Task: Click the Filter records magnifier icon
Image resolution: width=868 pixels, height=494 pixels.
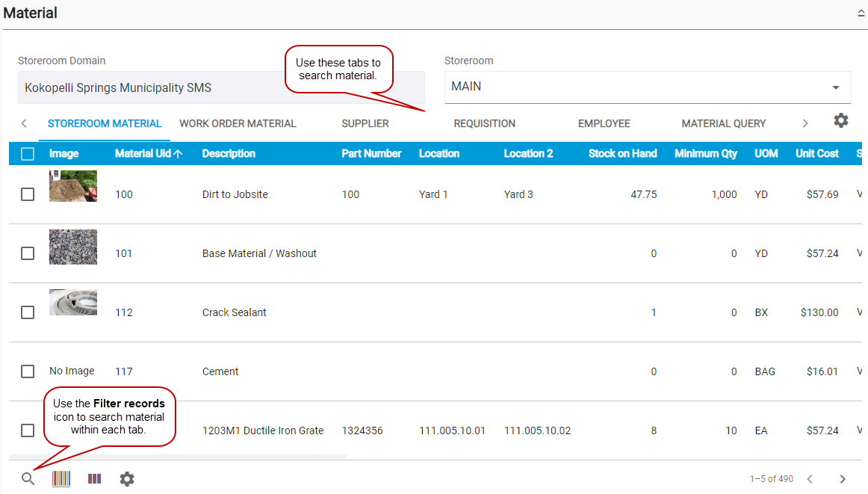Action: click(28, 479)
